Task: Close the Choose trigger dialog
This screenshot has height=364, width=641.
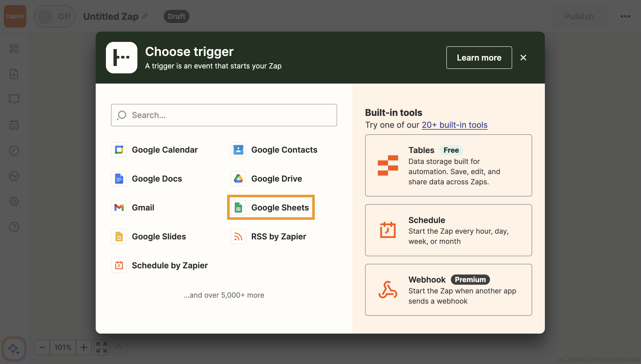Action: (x=523, y=57)
